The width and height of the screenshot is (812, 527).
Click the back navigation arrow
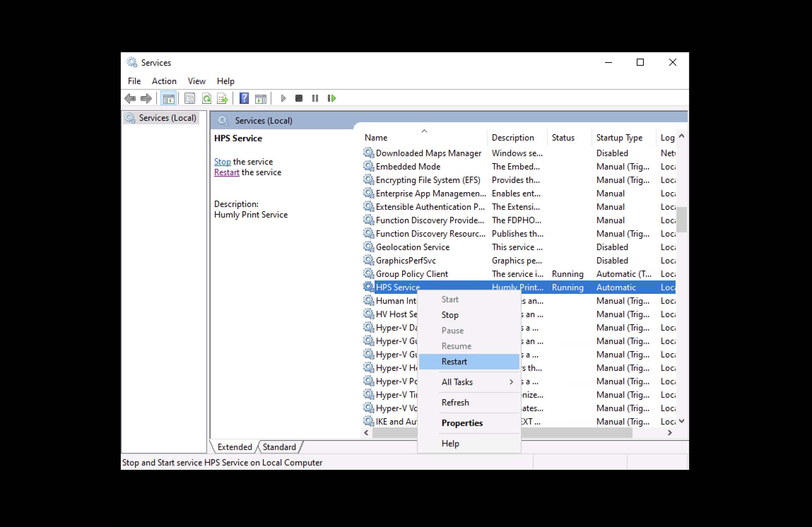pos(130,98)
